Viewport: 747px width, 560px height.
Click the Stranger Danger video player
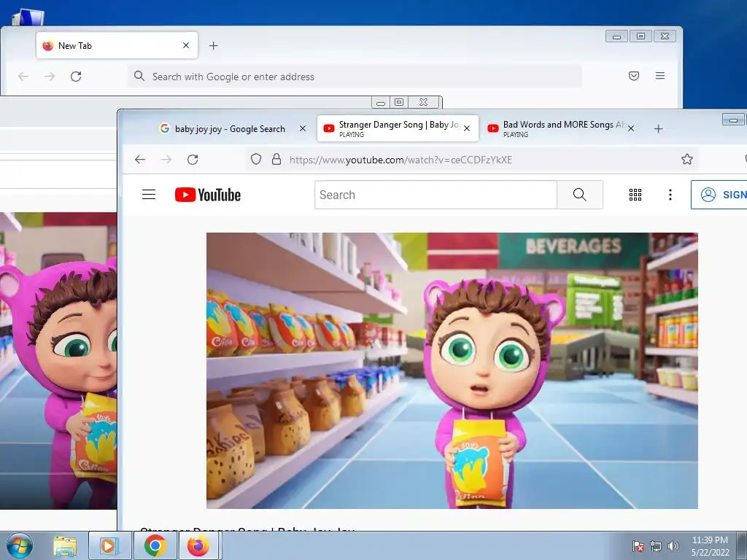pyautogui.click(x=452, y=370)
